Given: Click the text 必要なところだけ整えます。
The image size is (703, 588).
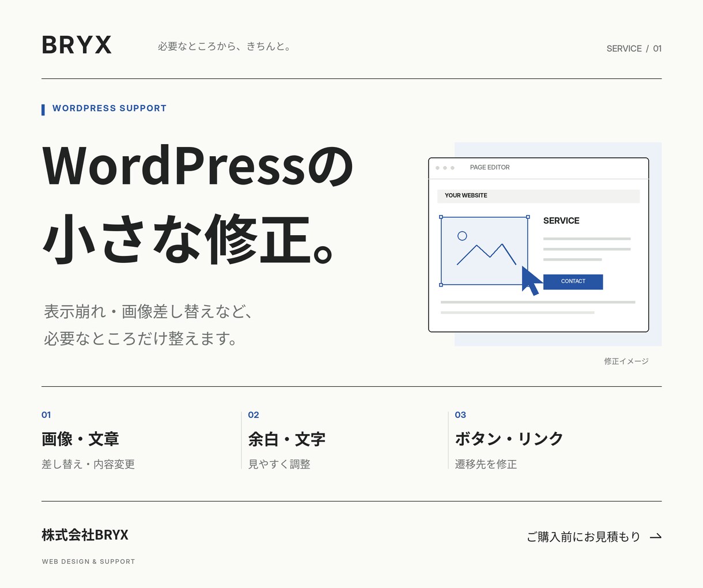Looking at the screenshot, I should [x=141, y=338].
